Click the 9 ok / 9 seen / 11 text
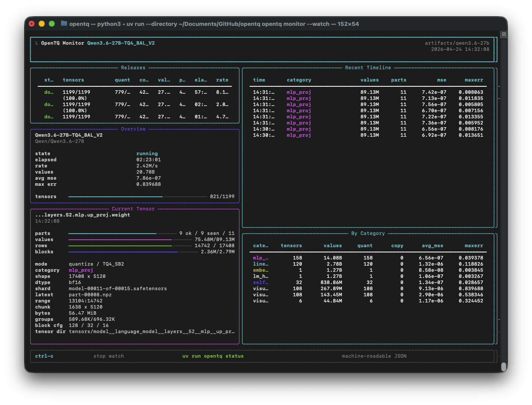532x405 pixels. point(207,234)
